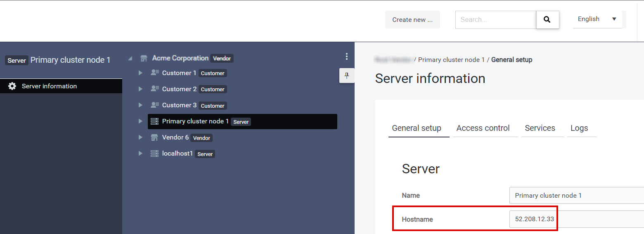The image size is (644, 234).
Task: Click the pin icon on tree panel
Action: tap(346, 76)
